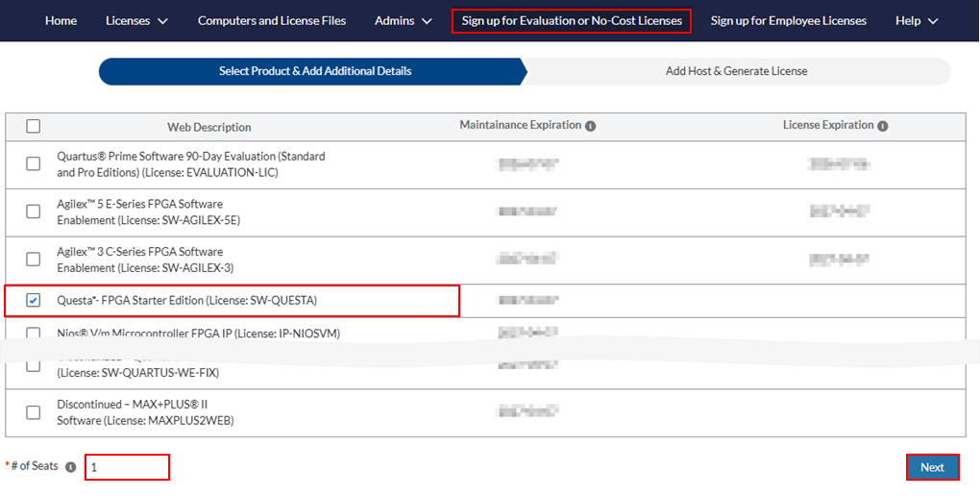Expand the Licenses dropdown menu
Screen dimensions: 980x497
click(x=136, y=20)
